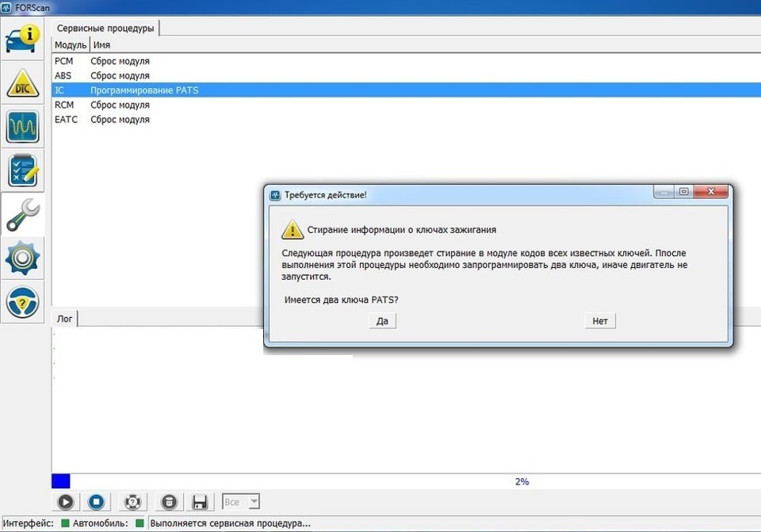Stop the running service procedure
The image size is (761, 532).
pos(96,502)
